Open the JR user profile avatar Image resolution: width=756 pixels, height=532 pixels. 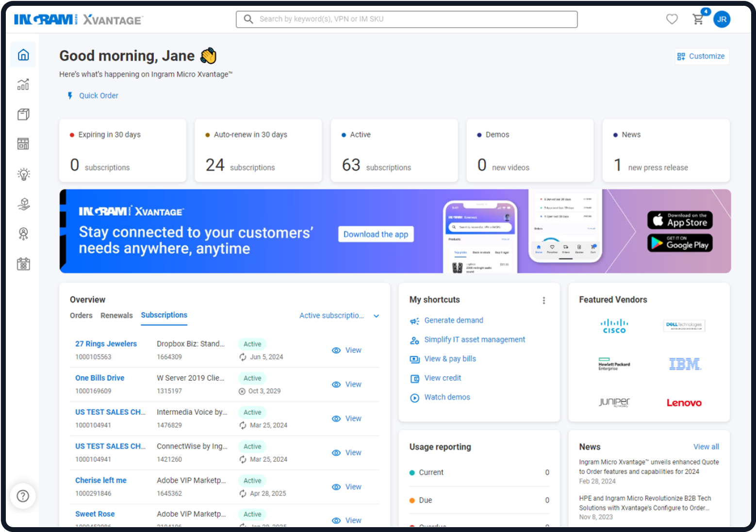(x=722, y=19)
